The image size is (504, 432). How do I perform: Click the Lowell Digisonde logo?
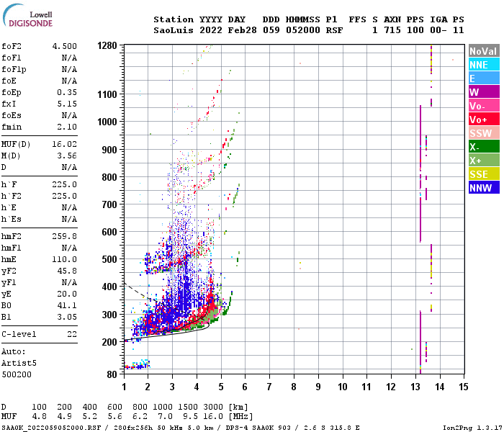coord(27,16)
